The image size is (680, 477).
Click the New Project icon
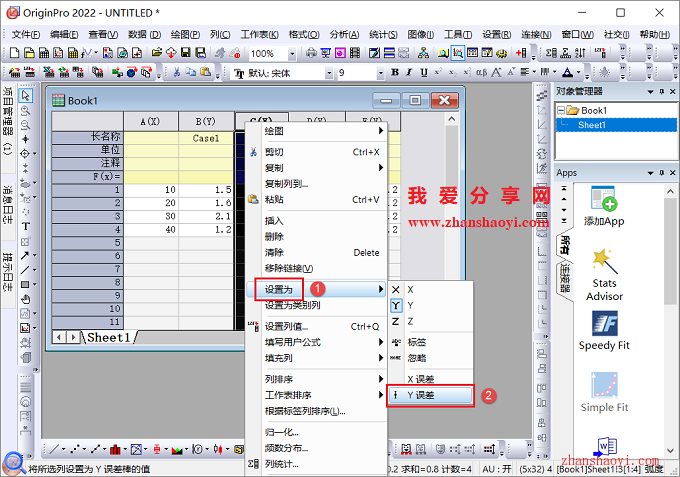(14, 53)
